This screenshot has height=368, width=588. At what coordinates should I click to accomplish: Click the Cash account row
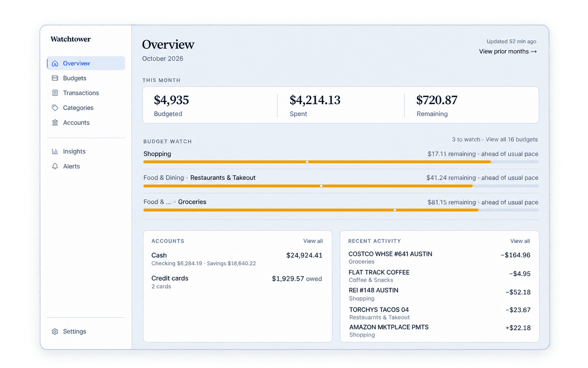tap(237, 259)
